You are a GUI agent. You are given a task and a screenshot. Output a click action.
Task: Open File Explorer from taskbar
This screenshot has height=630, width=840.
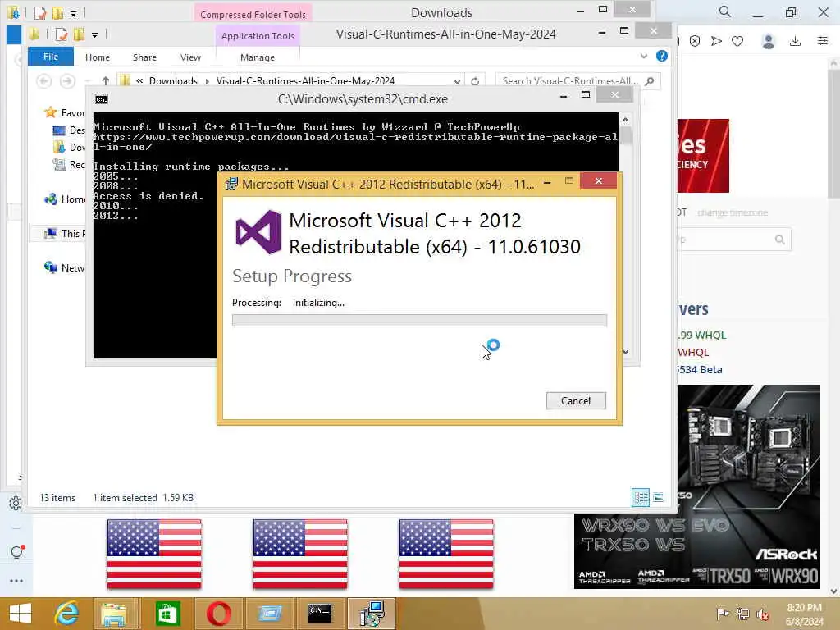pos(113,614)
